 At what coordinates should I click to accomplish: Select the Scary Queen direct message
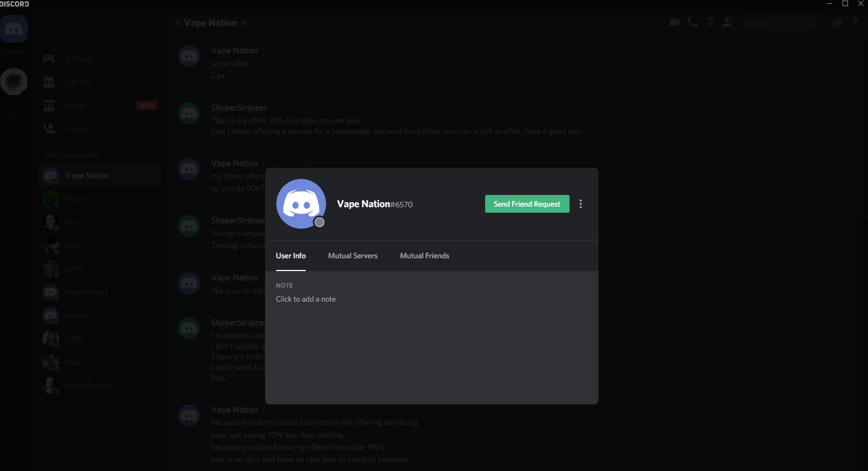[100, 385]
